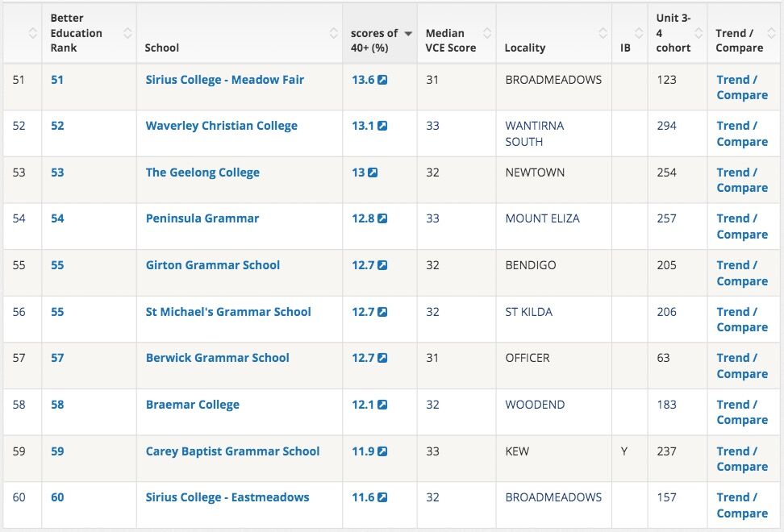784x532 pixels.
Task: Open external link icon beside 13.6 score
Action: (382, 80)
